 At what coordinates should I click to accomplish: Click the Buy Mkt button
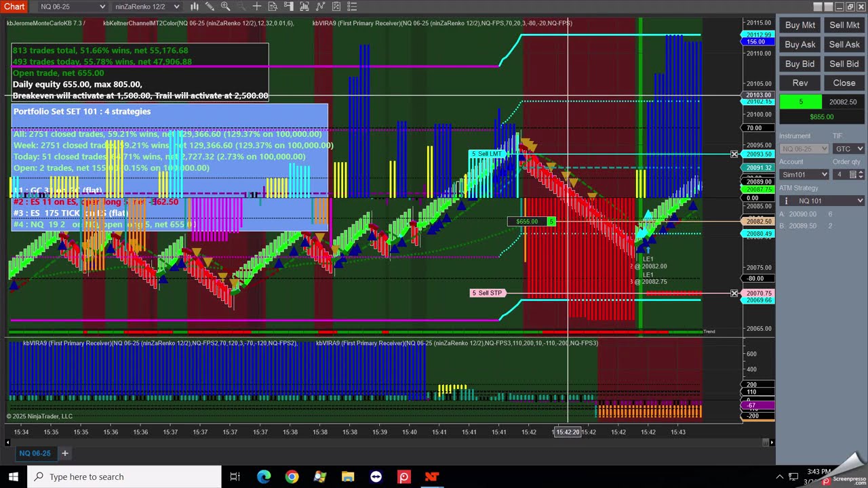(800, 25)
